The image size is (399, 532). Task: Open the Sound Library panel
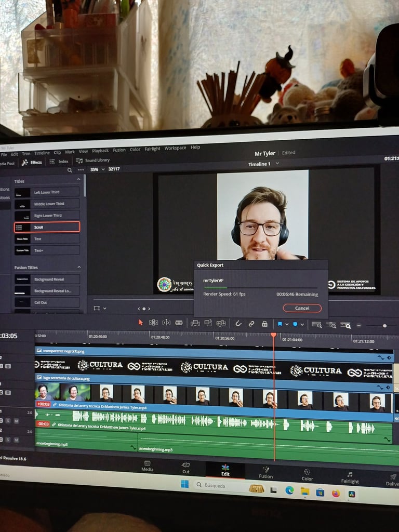click(x=93, y=160)
